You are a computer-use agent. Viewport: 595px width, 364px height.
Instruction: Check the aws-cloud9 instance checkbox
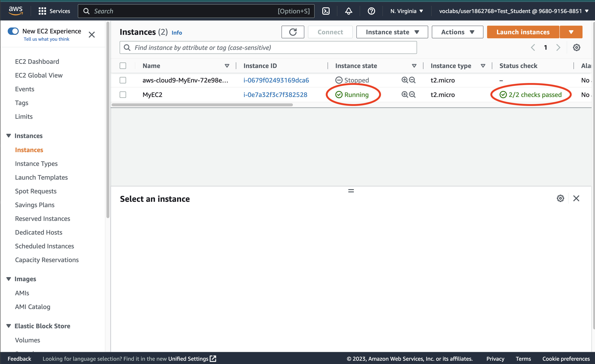(x=123, y=80)
